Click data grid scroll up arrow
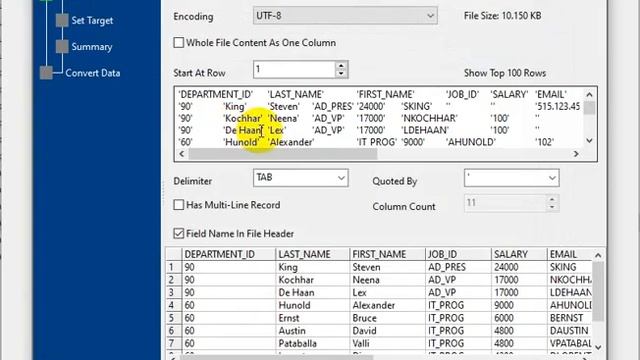This screenshot has width=640, height=360. (598, 256)
